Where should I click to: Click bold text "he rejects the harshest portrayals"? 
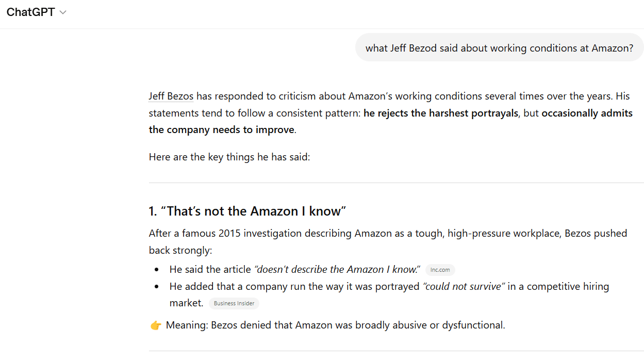[x=441, y=113]
